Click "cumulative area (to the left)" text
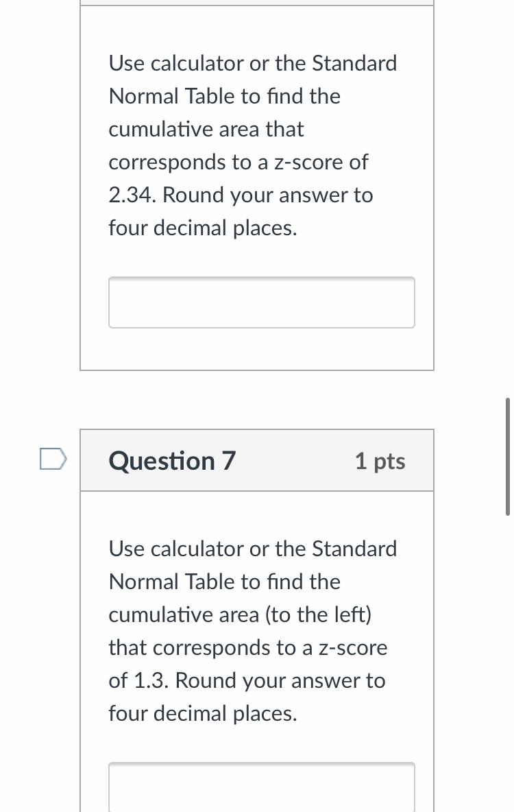Image resolution: width=514 pixels, height=812 pixels. click(x=240, y=615)
